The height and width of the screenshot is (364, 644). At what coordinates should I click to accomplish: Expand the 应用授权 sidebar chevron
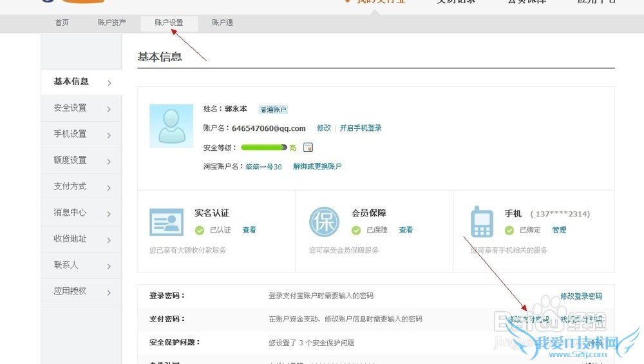click(109, 292)
